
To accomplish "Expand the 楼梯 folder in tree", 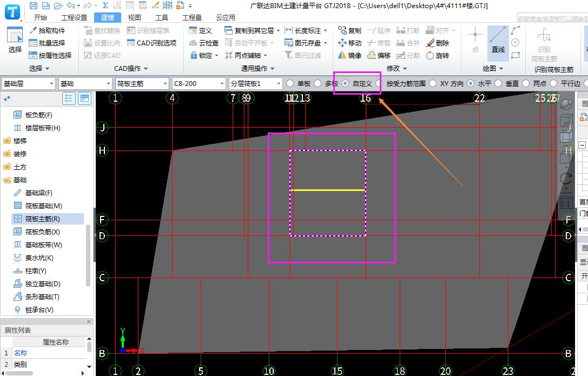I will click(7, 141).
